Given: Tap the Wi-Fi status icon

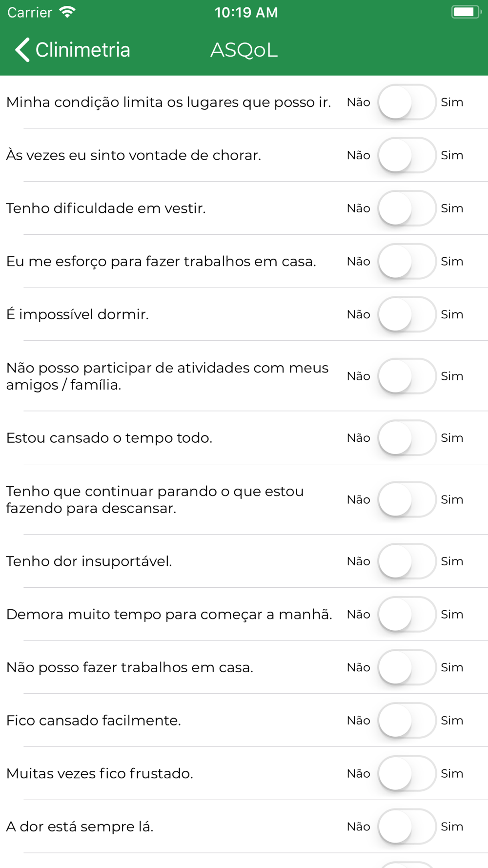Looking at the screenshot, I should 67,12.
